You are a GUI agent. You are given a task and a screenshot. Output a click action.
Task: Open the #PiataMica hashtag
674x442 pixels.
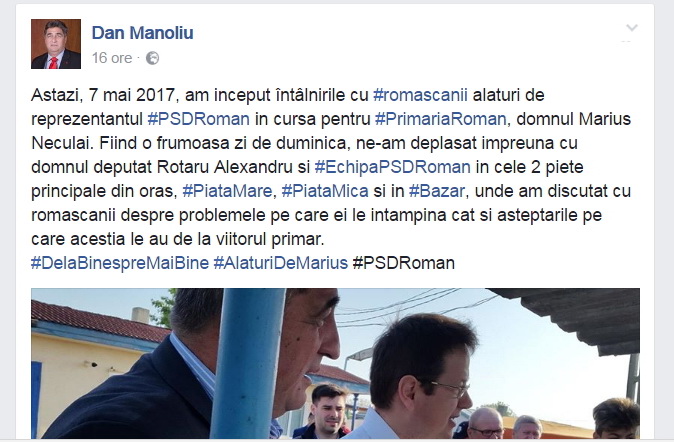pos(325,191)
